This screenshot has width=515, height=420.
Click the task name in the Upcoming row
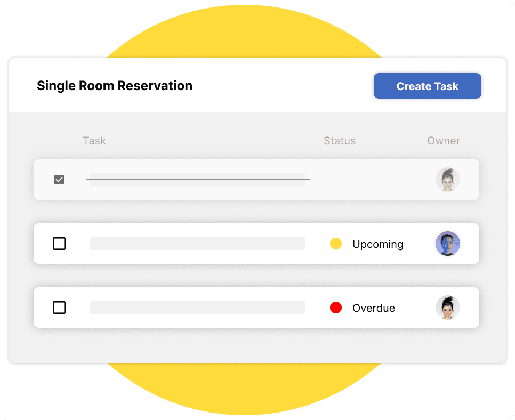click(197, 244)
